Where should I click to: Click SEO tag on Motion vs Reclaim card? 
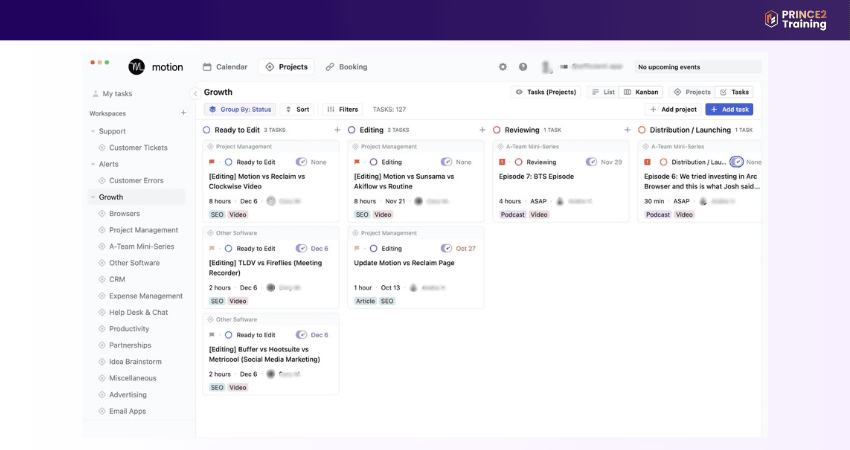(x=217, y=215)
